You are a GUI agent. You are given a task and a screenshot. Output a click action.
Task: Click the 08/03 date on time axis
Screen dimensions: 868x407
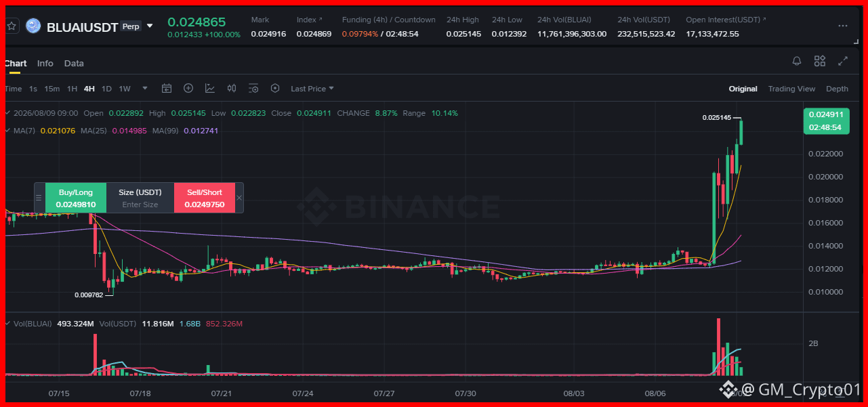click(574, 393)
